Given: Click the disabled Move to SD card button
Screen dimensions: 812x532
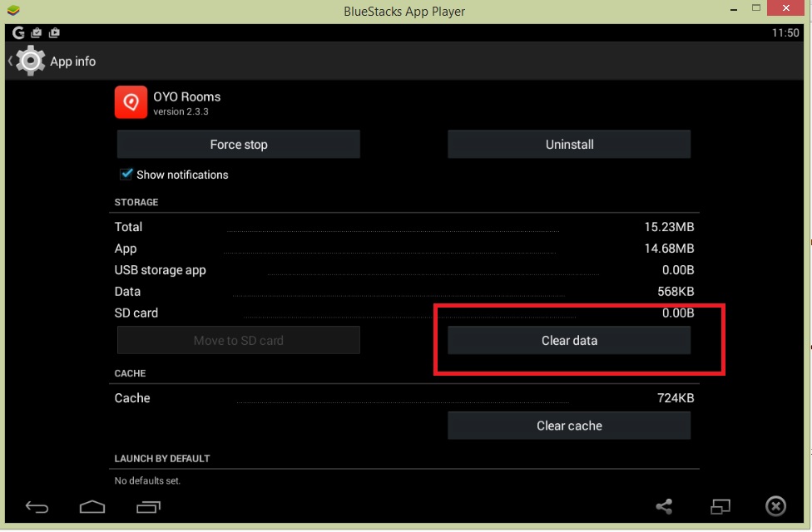Looking at the screenshot, I should pos(238,341).
